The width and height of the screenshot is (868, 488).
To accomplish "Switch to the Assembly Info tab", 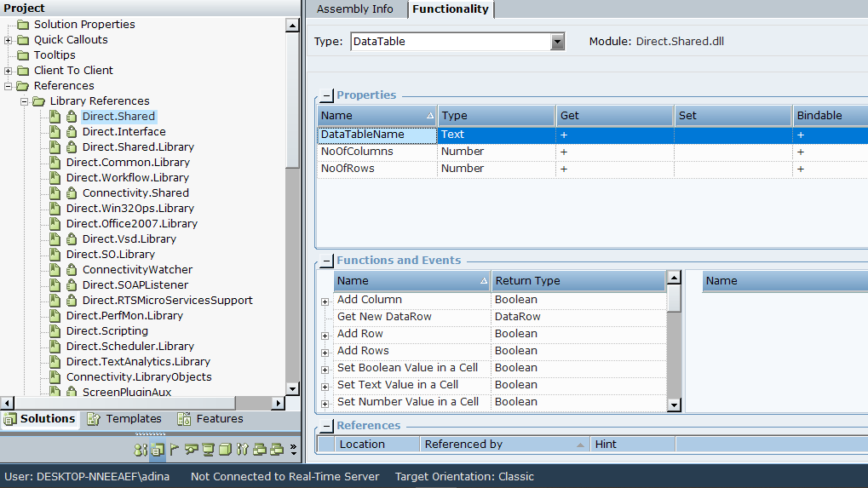I will coord(355,9).
